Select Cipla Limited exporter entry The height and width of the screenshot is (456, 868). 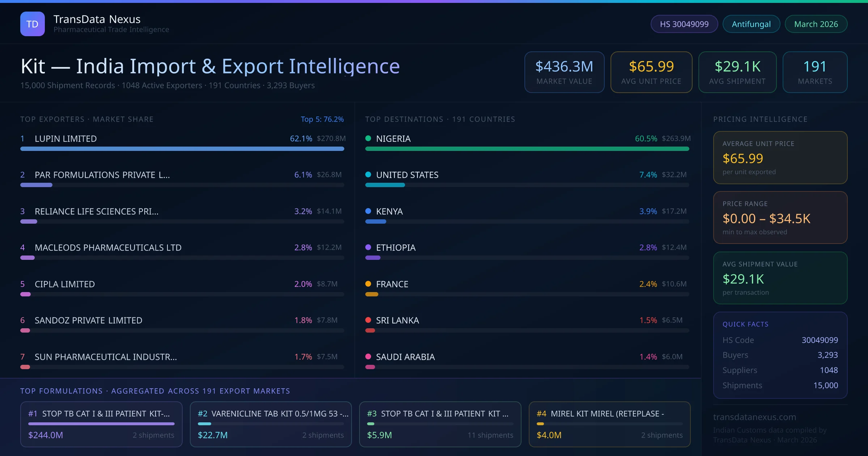point(65,284)
